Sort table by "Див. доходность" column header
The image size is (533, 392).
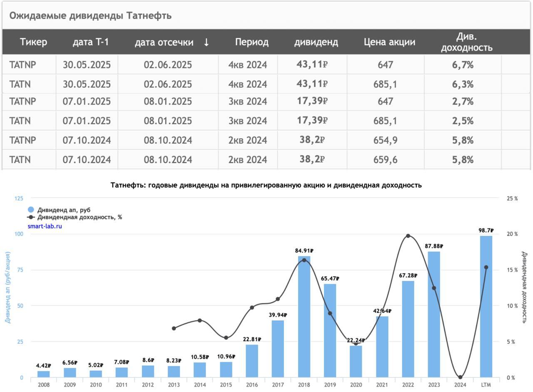click(466, 42)
